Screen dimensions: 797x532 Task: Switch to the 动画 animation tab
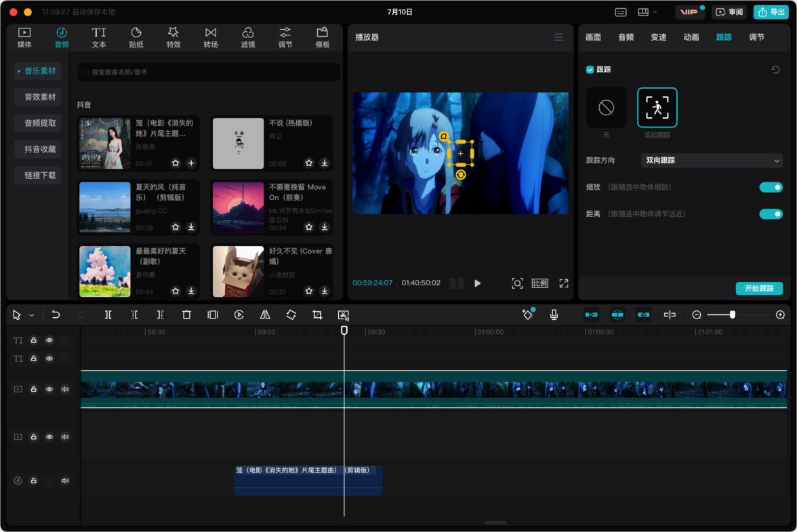691,37
